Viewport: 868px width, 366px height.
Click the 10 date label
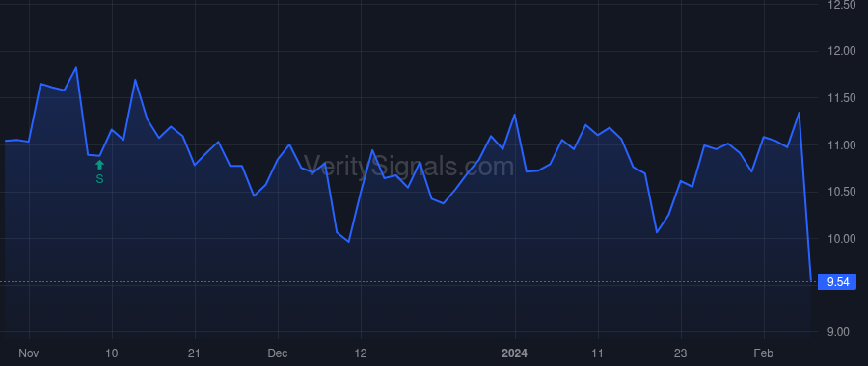coord(112,353)
